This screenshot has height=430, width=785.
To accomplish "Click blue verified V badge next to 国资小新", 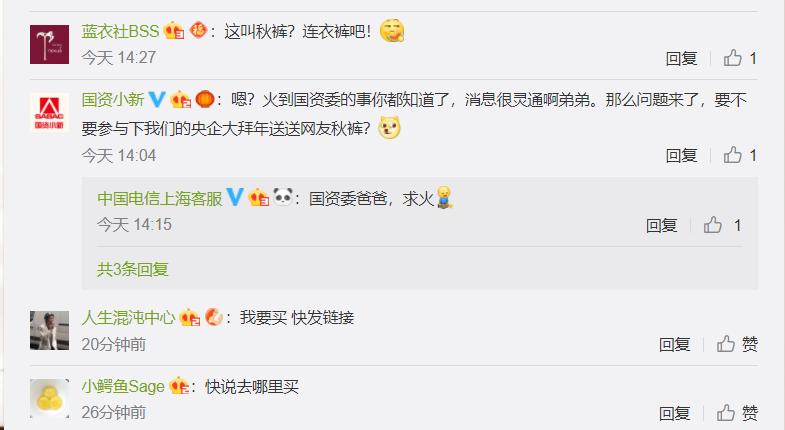I will pyautogui.click(x=157, y=99).
